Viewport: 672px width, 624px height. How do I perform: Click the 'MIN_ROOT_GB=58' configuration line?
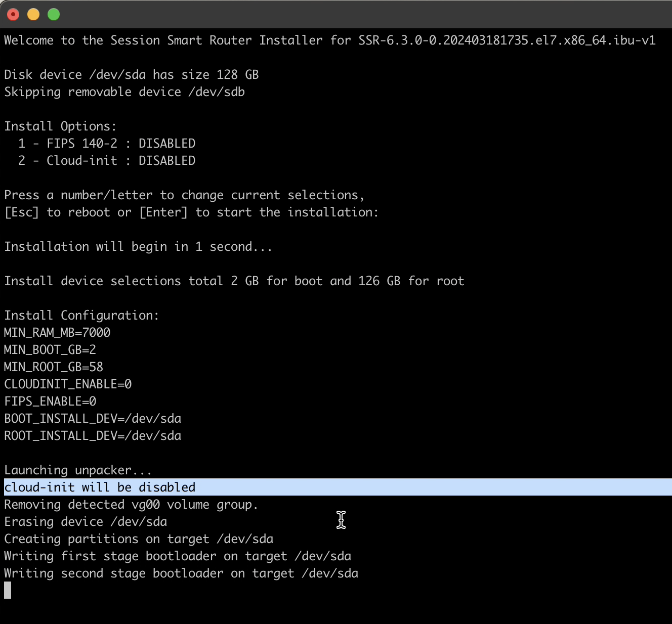coord(54,367)
